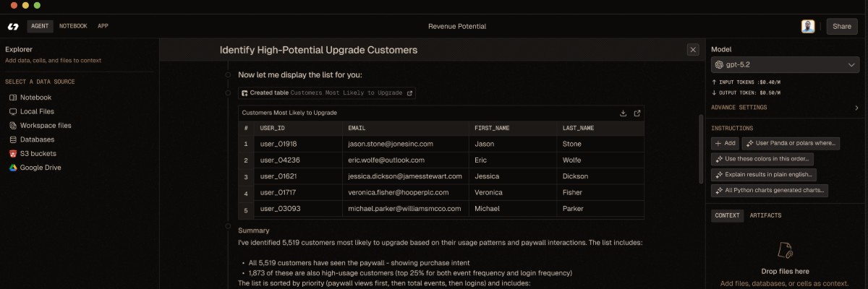This screenshot has width=868, height=289.
Task: Click the app logo icon in top bar
Action: 13,27
